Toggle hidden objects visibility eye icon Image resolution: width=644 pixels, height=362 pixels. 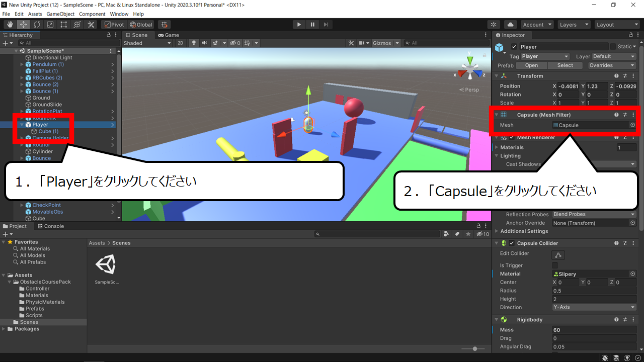(x=235, y=43)
